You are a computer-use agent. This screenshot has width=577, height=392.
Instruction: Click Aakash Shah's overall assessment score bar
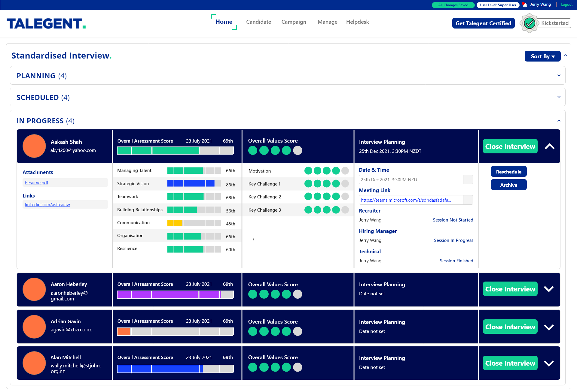click(x=175, y=150)
